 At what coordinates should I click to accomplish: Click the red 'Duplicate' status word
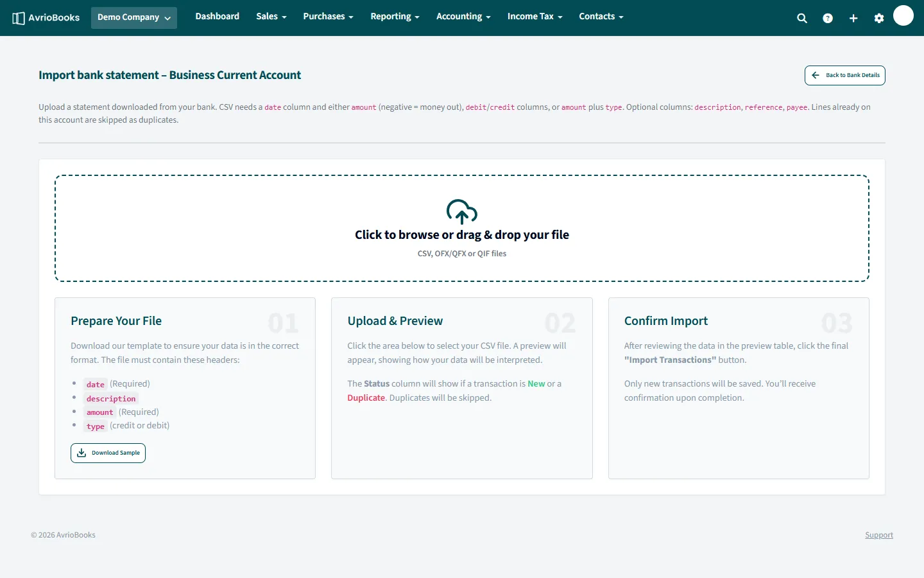(366, 398)
